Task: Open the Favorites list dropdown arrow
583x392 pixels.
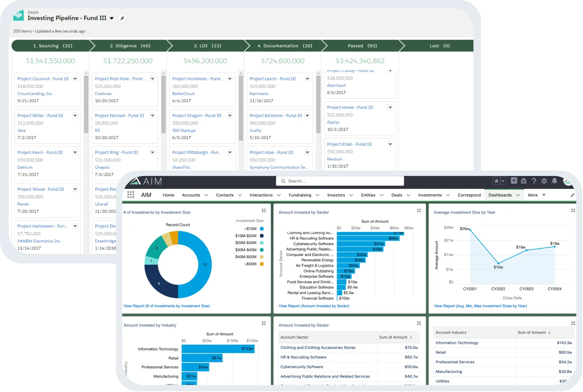Action: click(503, 181)
